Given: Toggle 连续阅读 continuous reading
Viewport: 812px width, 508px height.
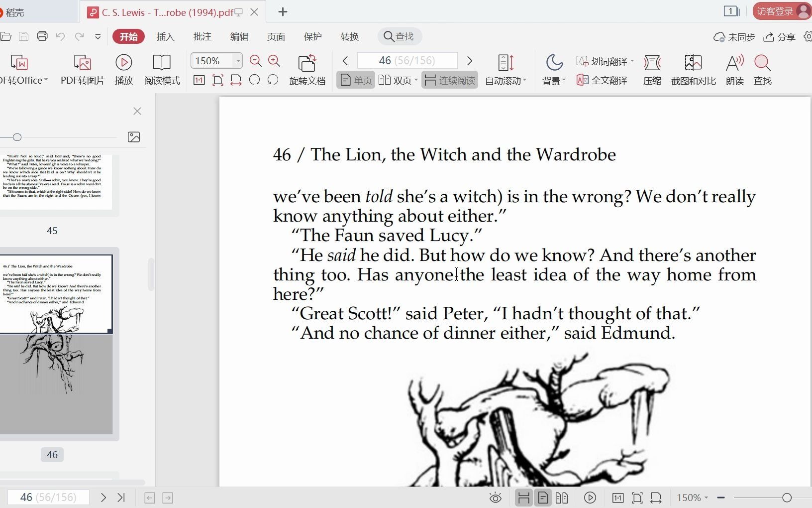Looking at the screenshot, I should pos(450,80).
